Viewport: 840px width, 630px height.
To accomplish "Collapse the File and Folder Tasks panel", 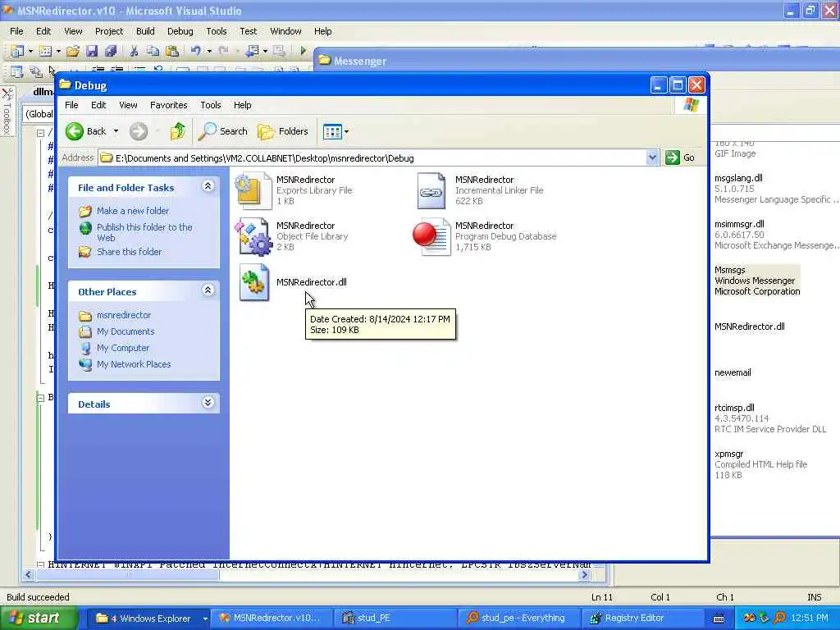I will tap(208, 186).
